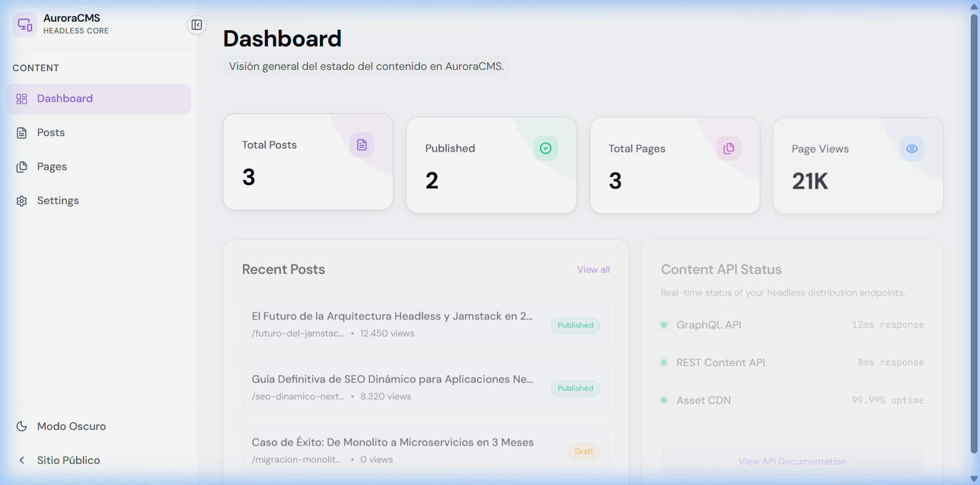Screen dimensions: 980x485
Task: Toggle Modo Oscuro dark mode
Action: (x=71, y=426)
